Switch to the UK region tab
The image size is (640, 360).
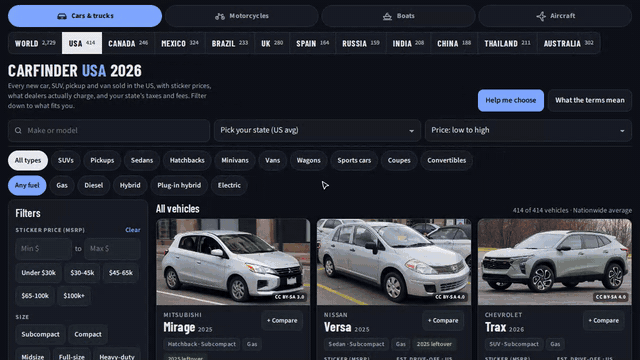pyautogui.click(x=272, y=43)
